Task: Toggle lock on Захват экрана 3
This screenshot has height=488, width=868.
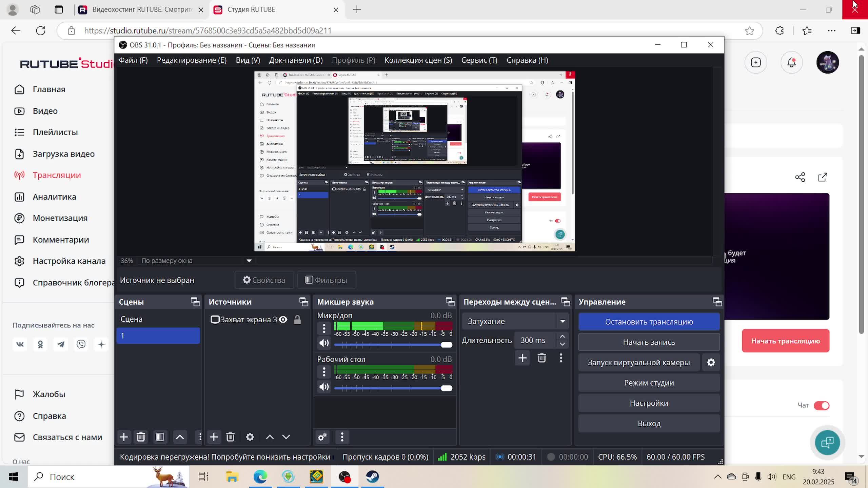Action: [297, 319]
